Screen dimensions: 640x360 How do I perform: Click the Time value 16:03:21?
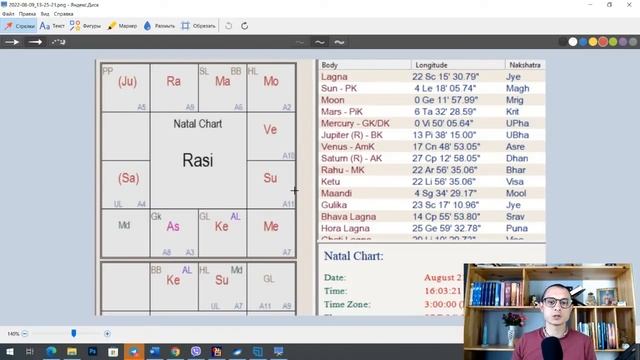(x=442, y=291)
